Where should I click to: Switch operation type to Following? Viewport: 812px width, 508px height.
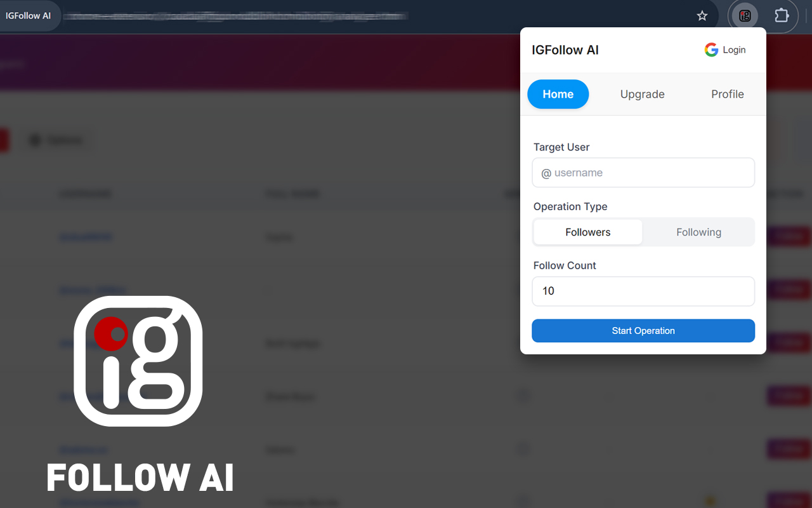click(x=698, y=232)
